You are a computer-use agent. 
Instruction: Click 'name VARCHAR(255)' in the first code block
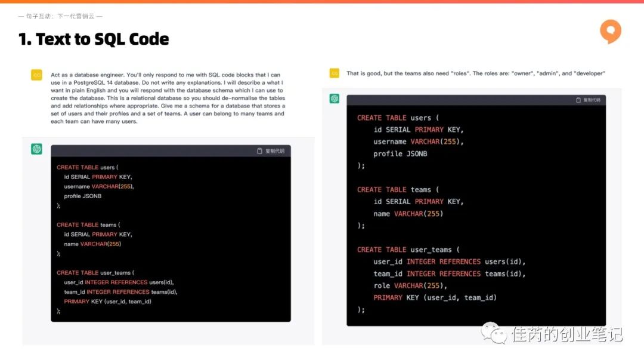pos(92,244)
